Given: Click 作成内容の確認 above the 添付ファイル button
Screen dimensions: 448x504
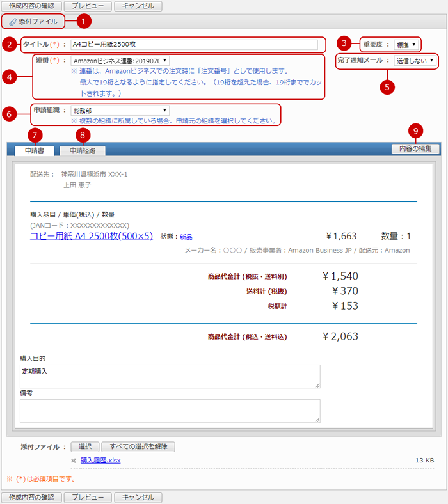Looking at the screenshot, I should tap(32, 6).
